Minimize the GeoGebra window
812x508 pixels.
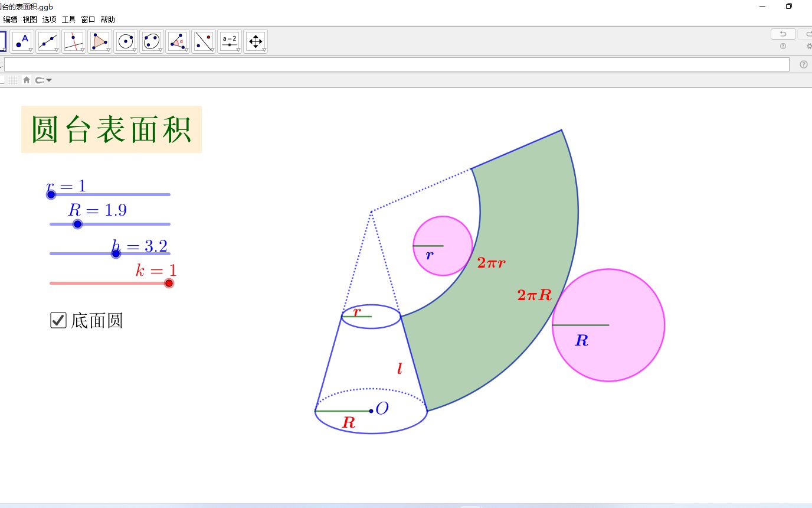763,6
